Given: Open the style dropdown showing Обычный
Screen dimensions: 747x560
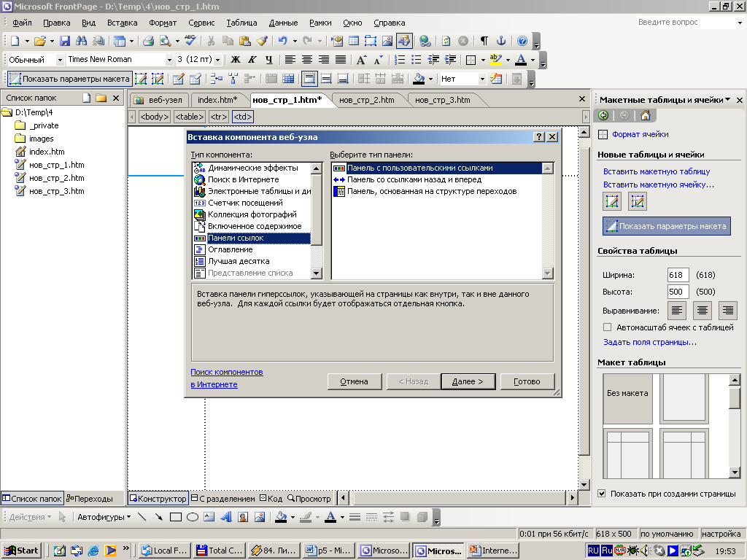Looking at the screenshot, I should [60, 60].
